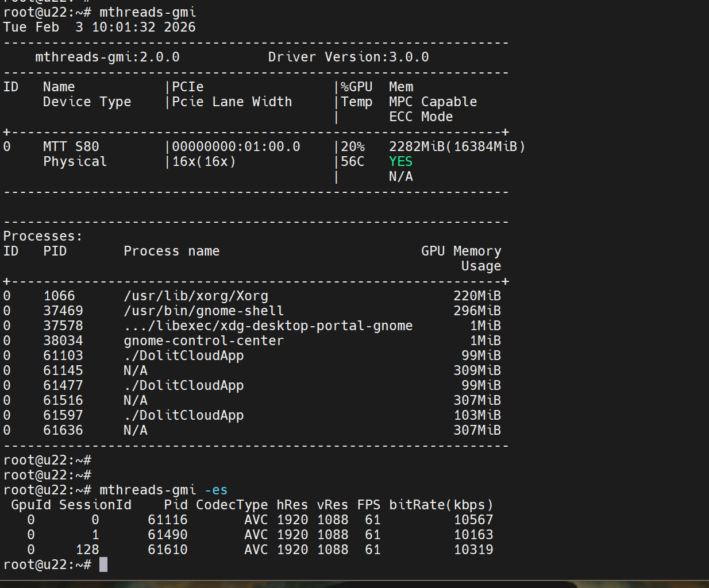The width and height of the screenshot is (709, 588).
Task: Click the bitRate(kbps) column header
Action: [441, 505]
